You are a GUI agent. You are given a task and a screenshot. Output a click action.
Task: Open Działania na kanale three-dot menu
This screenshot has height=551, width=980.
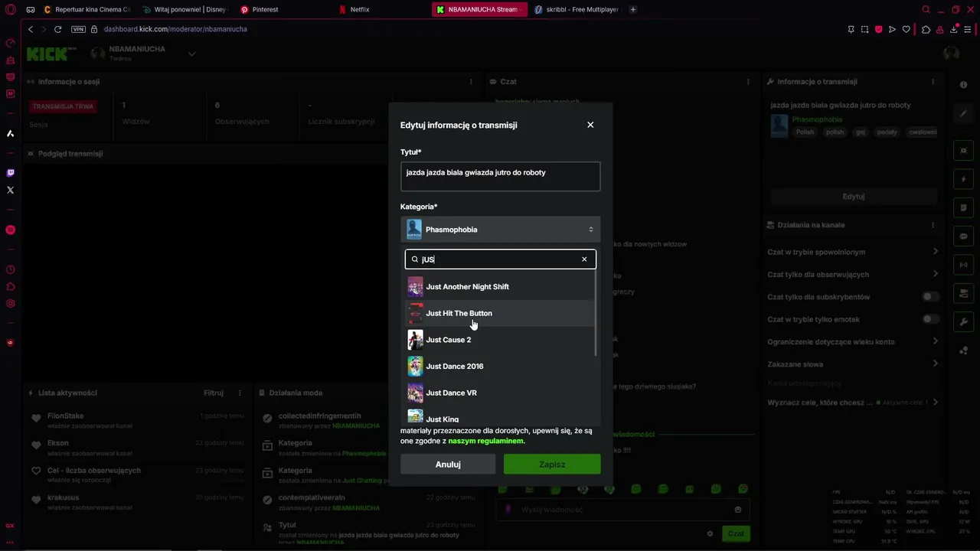(x=933, y=225)
